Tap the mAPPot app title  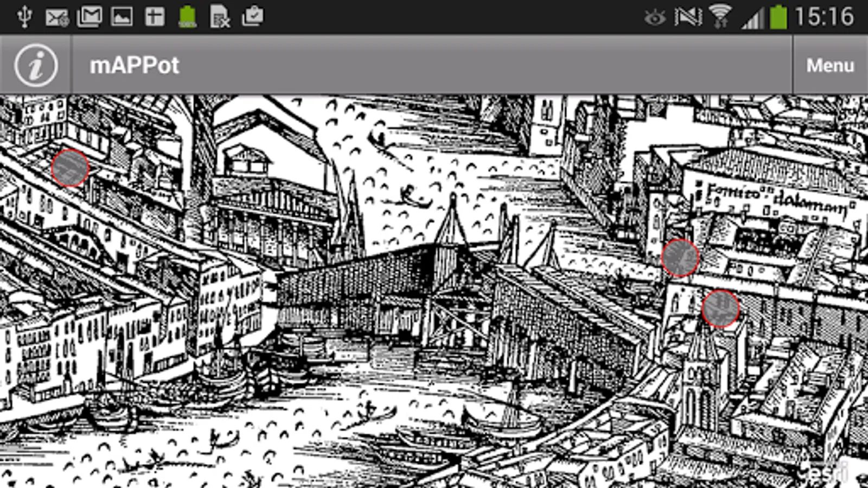[x=134, y=66]
